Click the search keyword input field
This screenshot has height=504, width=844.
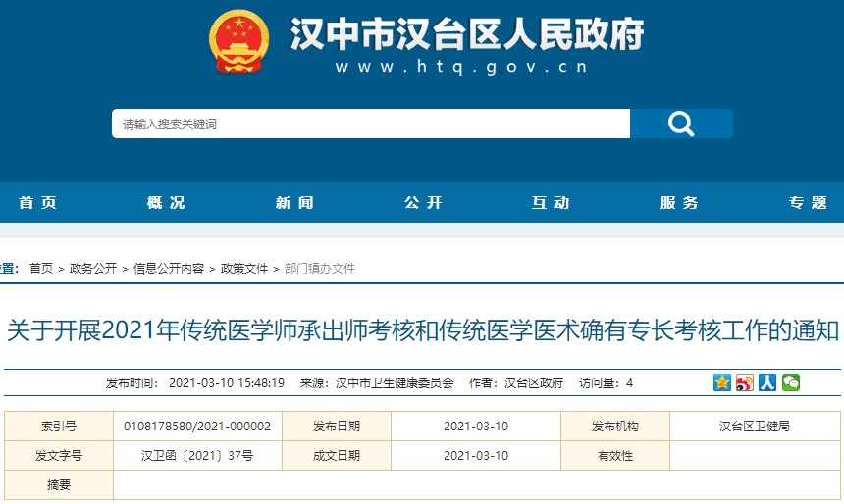tap(371, 124)
